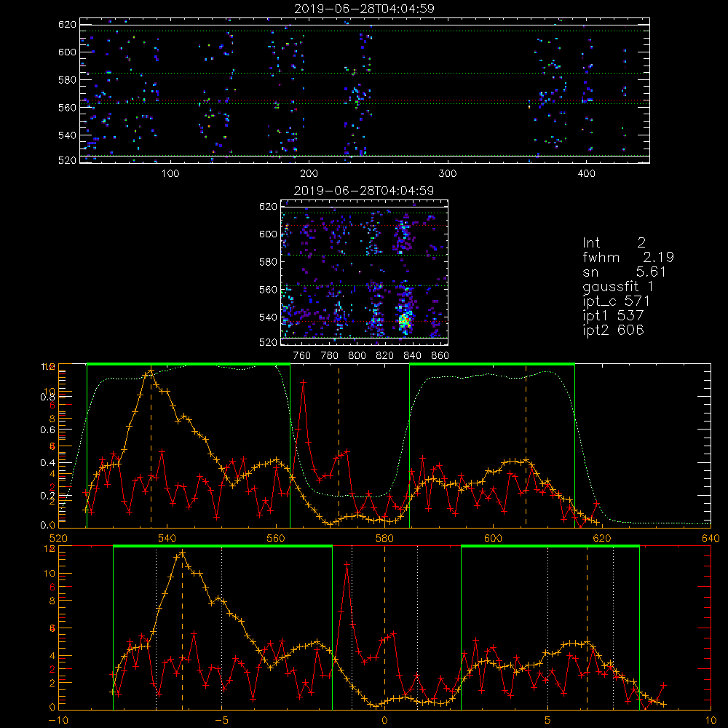Click white y-axis label 0.0 on third plot
The image size is (728, 728).
[47, 526]
